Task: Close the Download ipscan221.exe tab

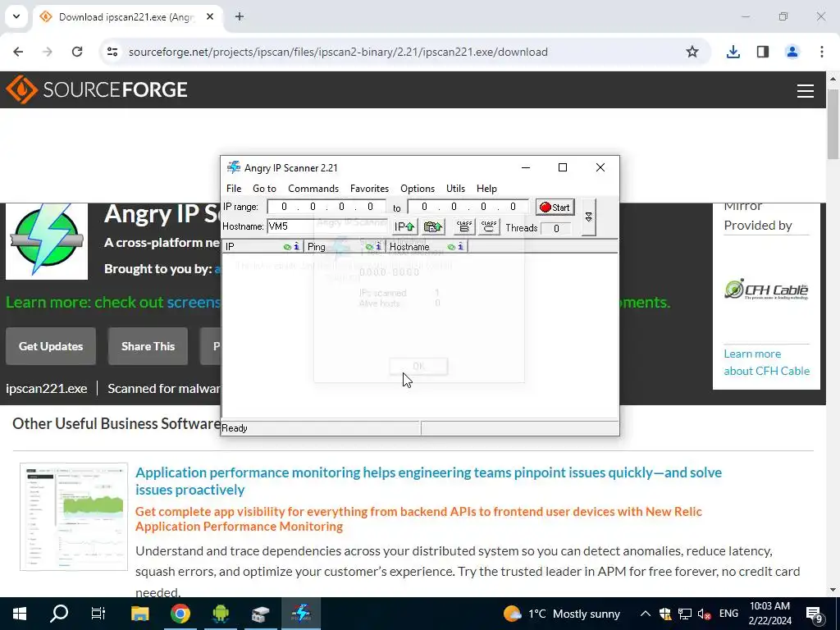Action: click(x=210, y=16)
